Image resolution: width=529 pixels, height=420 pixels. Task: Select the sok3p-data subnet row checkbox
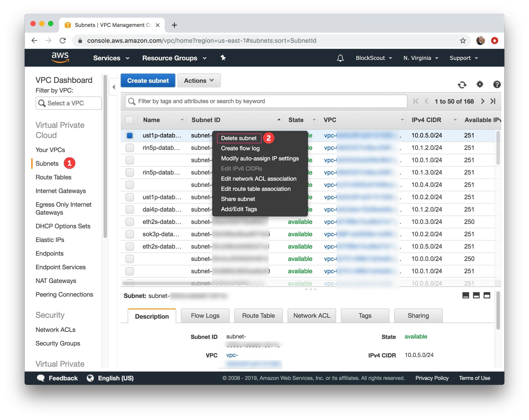pyautogui.click(x=129, y=234)
